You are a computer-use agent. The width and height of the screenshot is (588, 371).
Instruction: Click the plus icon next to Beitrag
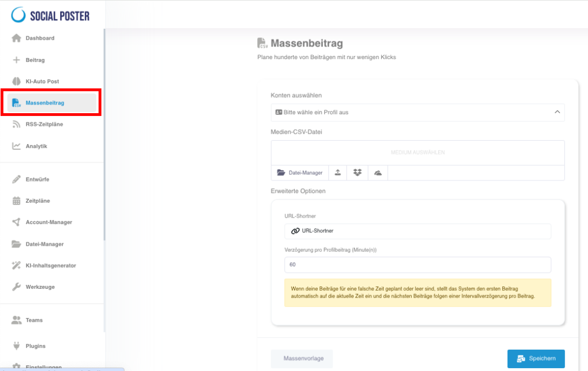pos(16,60)
